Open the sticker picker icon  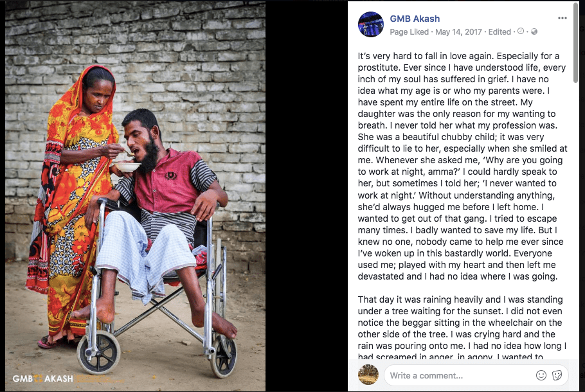click(x=557, y=375)
